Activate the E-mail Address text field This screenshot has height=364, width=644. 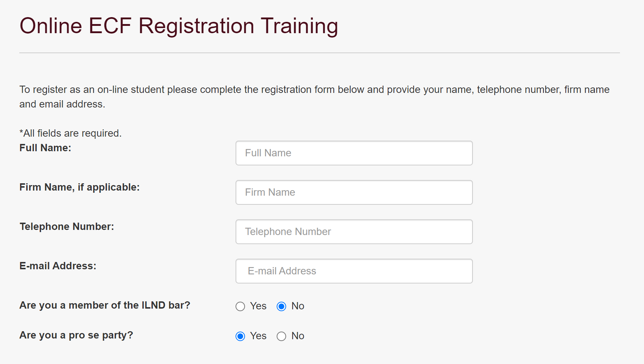click(x=354, y=271)
